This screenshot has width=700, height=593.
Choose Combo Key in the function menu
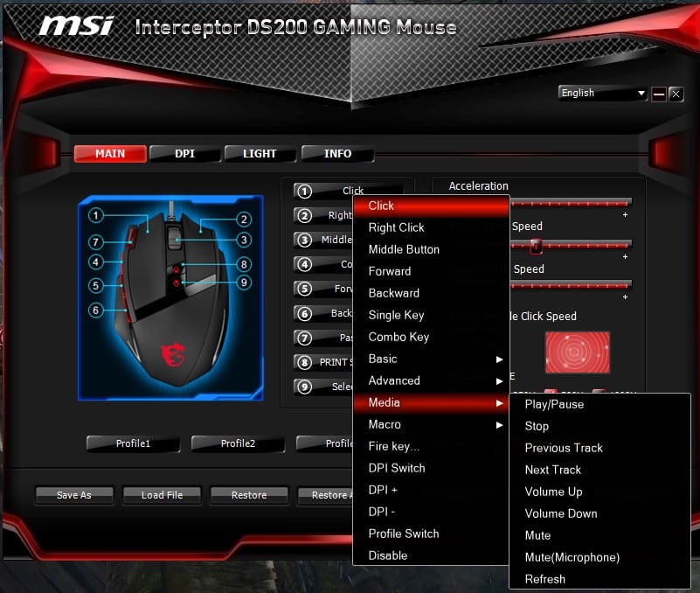tap(431, 337)
